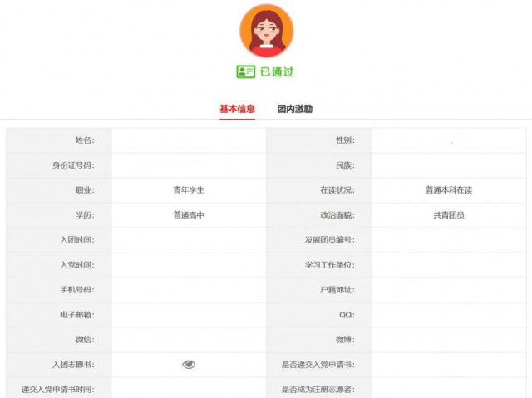Click the 普通高中 education value
532x398 pixels.
189,215
